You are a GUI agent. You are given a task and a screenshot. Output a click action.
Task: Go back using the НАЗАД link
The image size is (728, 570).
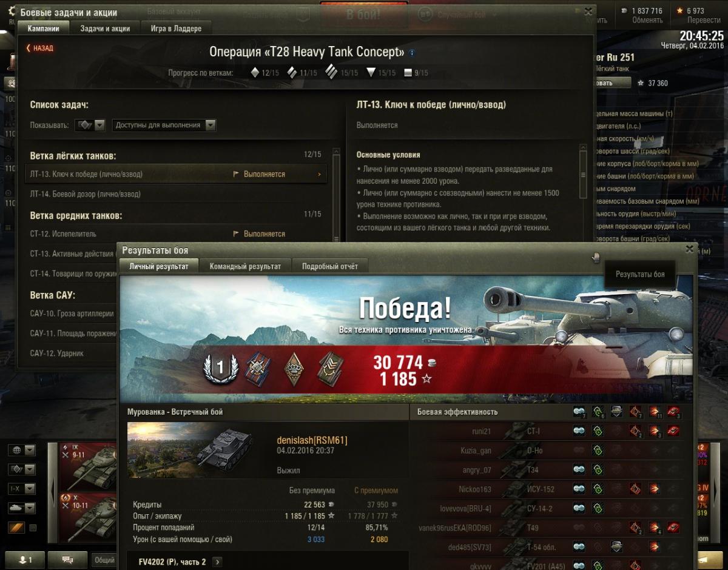click(39, 48)
